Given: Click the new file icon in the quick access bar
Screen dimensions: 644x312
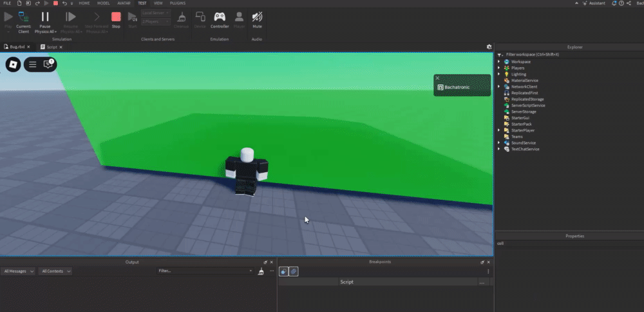Looking at the screenshot, I should click(19, 3).
